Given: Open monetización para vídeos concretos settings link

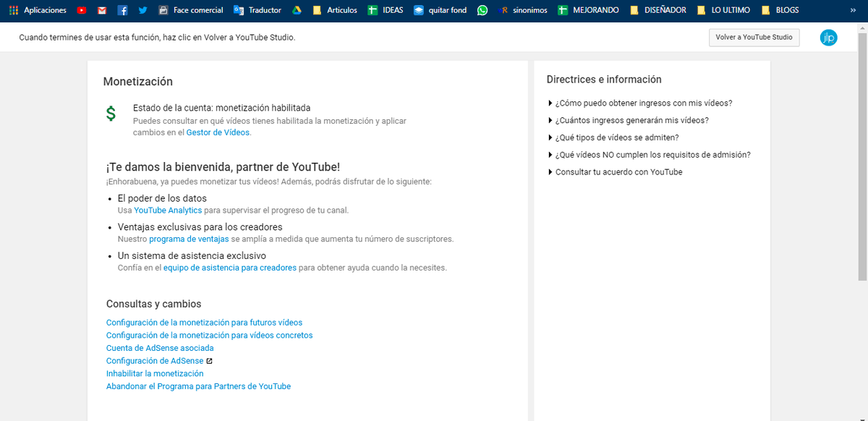Looking at the screenshot, I should point(209,336).
